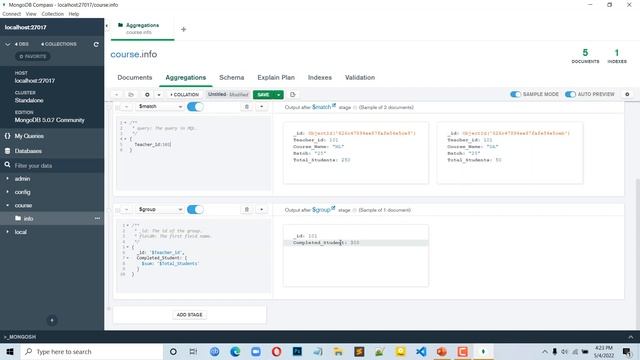Switch to the Documents tab
640x360 pixels.
(x=135, y=78)
